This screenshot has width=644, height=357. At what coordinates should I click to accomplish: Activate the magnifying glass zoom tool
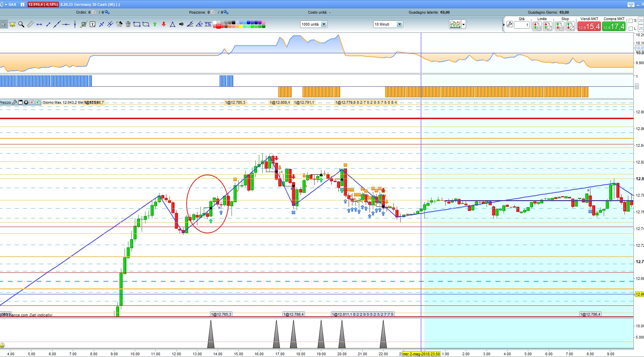pos(21,24)
